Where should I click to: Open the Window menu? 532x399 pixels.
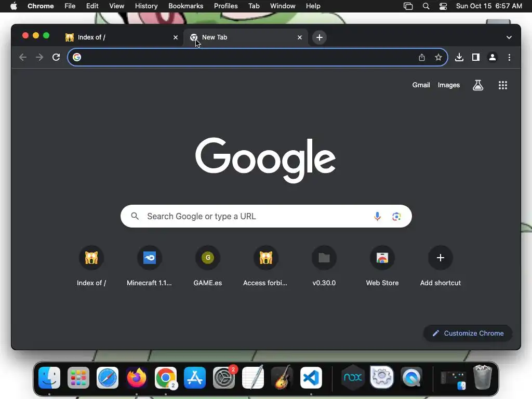(x=283, y=6)
